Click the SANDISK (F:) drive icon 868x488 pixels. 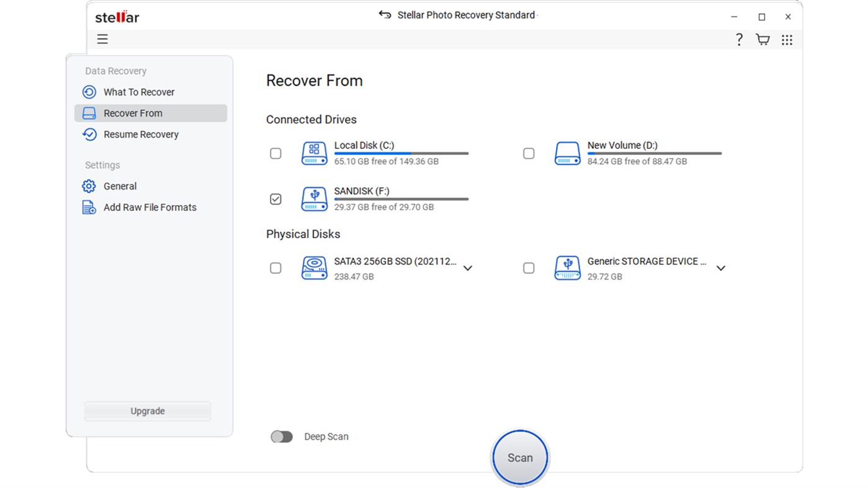click(314, 199)
